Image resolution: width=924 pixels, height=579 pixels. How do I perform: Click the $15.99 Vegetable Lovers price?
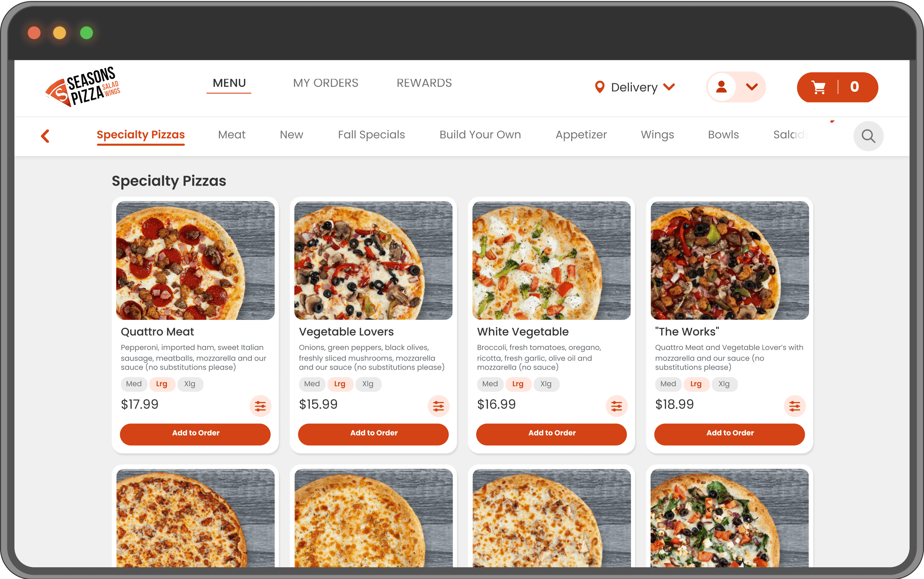(x=318, y=404)
